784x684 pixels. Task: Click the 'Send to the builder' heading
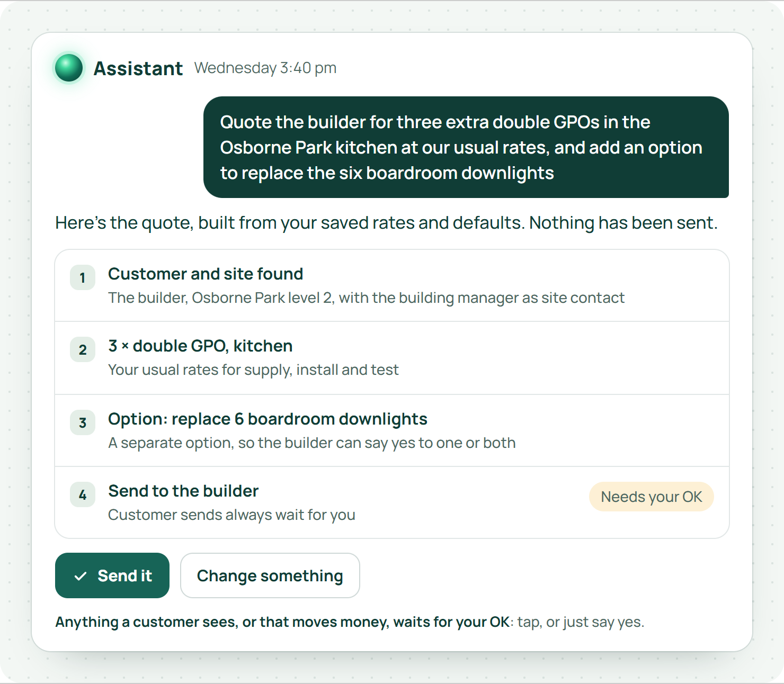(183, 491)
